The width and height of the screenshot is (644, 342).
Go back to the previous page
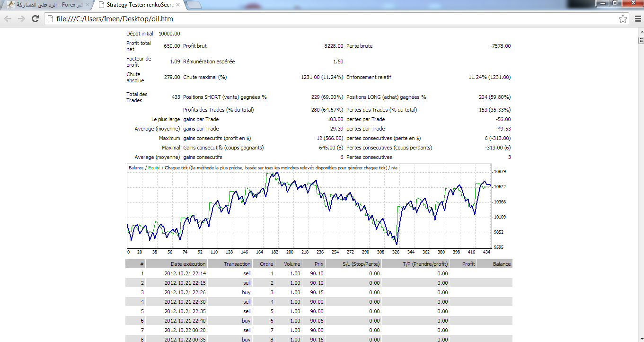tap(8, 19)
